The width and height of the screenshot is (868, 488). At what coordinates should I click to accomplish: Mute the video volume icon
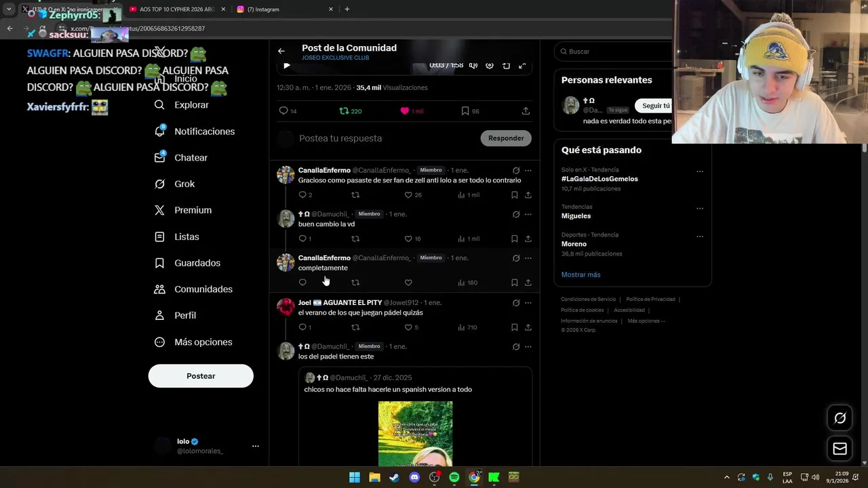[473, 66]
